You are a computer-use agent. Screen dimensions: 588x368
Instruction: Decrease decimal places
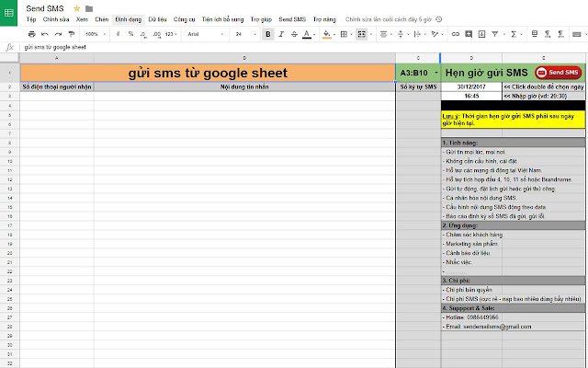(143, 34)
